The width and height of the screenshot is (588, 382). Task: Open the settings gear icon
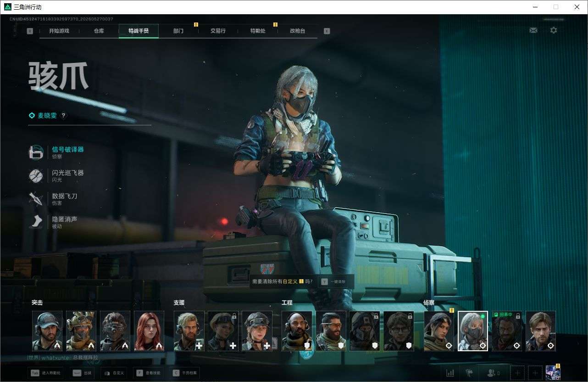coord(554,30)
